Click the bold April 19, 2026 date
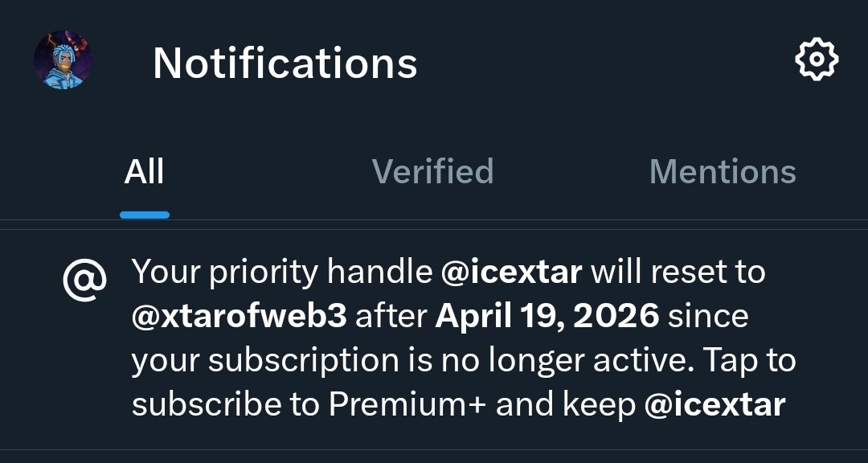Viewport: 868px width, 463px height. pyautogui.click(x=547, y=317)
